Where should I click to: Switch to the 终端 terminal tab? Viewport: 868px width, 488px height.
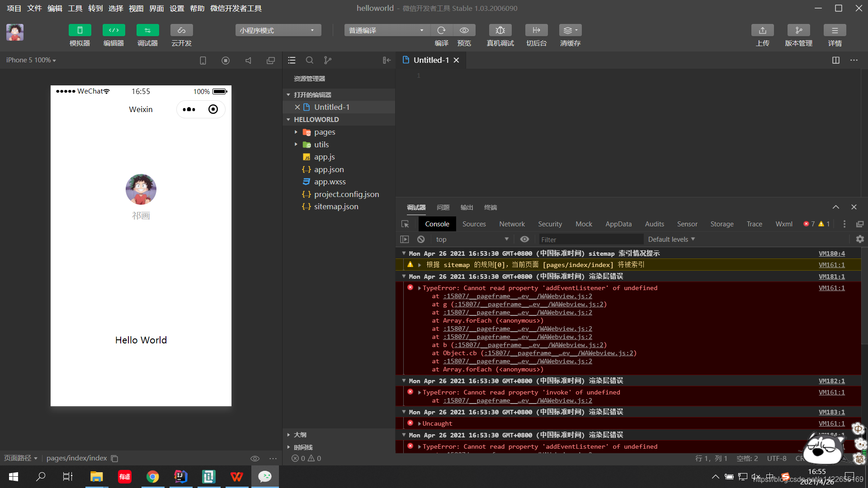(x=491, y=207)
